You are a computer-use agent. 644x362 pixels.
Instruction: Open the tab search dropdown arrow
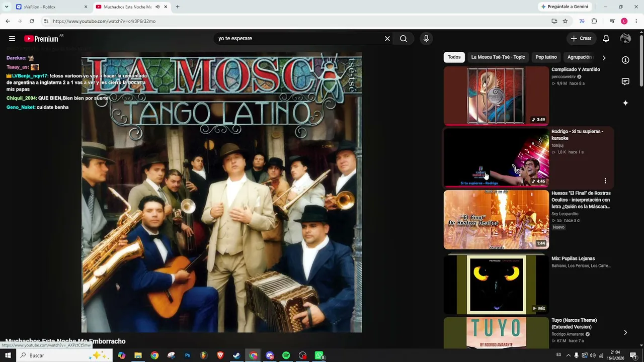tap(7, 7)
